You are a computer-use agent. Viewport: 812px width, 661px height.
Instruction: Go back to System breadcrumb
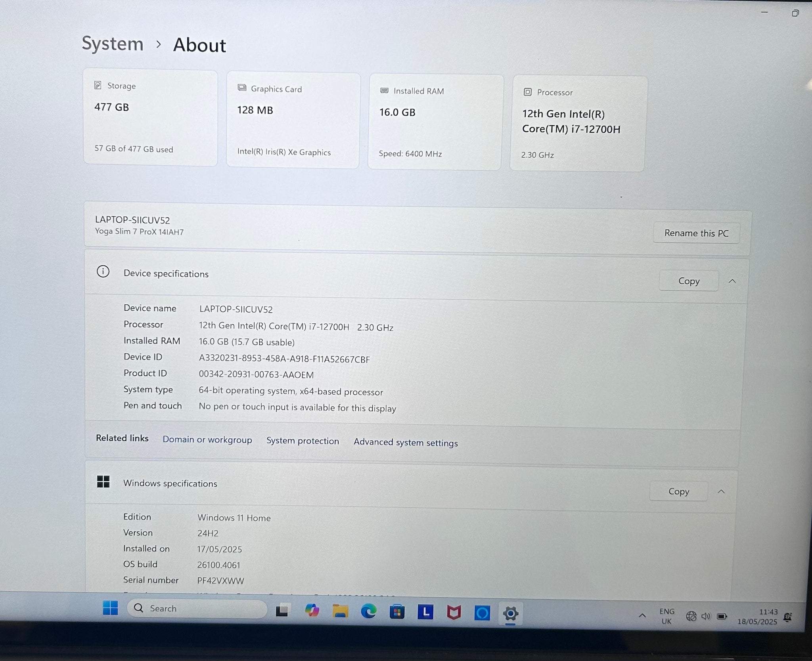click(113, 44)
